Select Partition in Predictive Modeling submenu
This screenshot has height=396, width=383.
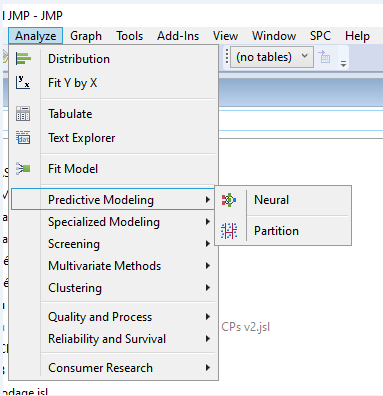pyautogui.click(x=283, y=231)
